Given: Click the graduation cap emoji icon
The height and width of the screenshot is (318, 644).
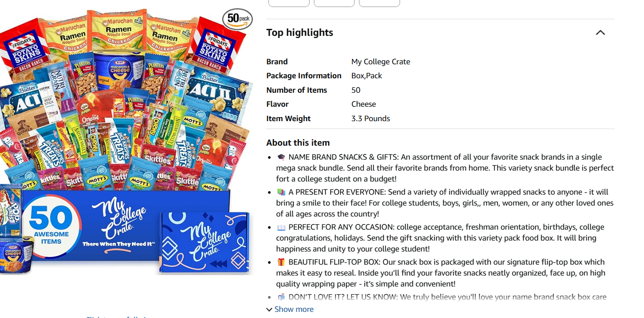Looking at the screenshot, I should (x=281, y=157).
